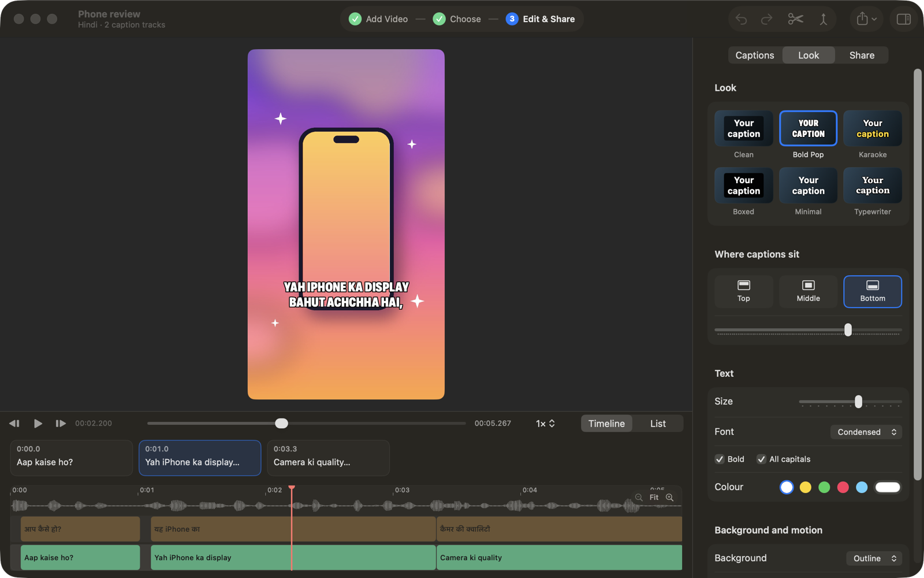Skip forward one caption
924x578 pixels.
pos(61,424)
